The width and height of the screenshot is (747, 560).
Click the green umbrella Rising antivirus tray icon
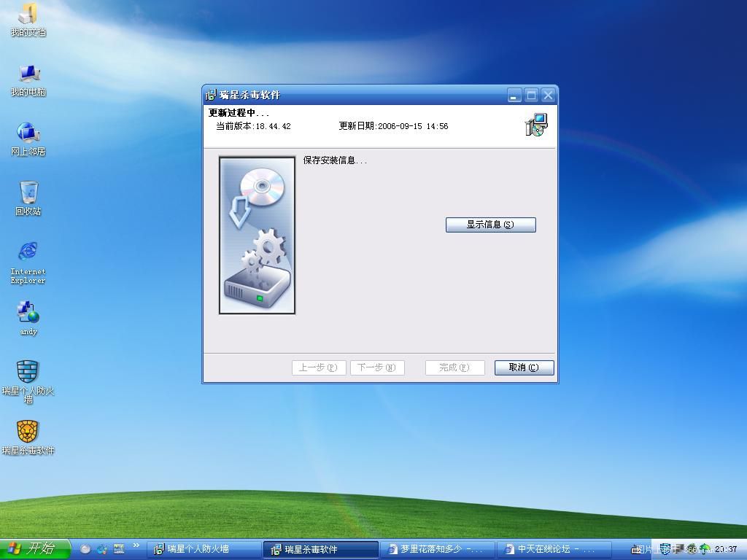(x=705, y=549)
